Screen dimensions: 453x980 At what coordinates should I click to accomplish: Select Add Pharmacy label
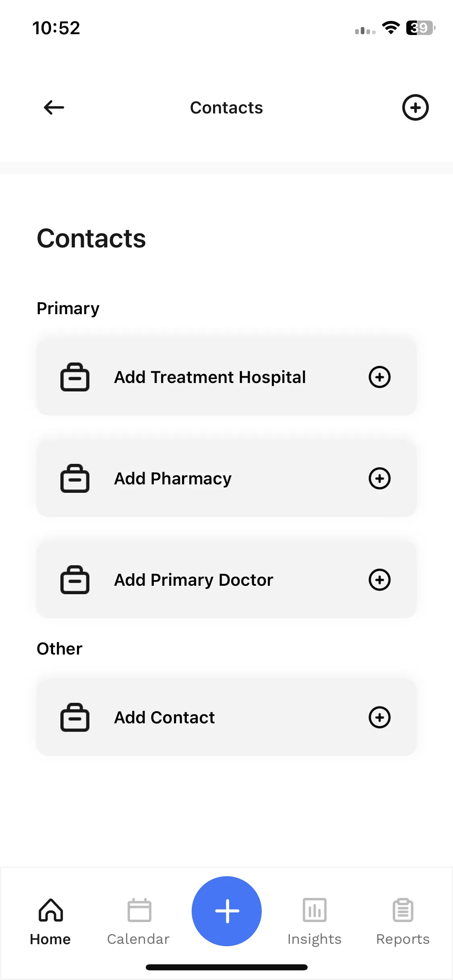pos(173,479)
